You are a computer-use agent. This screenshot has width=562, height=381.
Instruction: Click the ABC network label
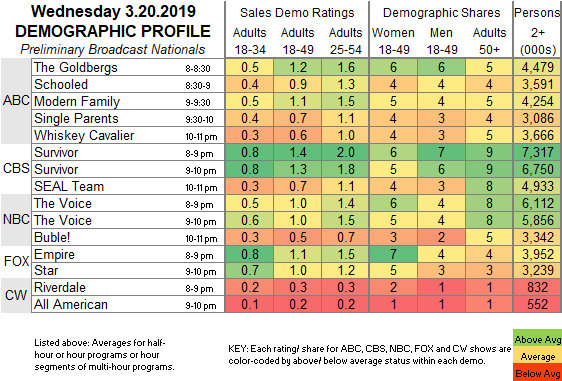16,101
